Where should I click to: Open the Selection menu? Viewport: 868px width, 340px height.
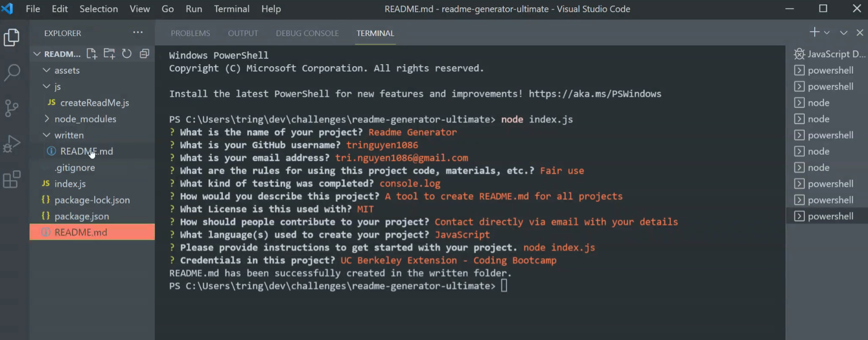tap(99, 9)
